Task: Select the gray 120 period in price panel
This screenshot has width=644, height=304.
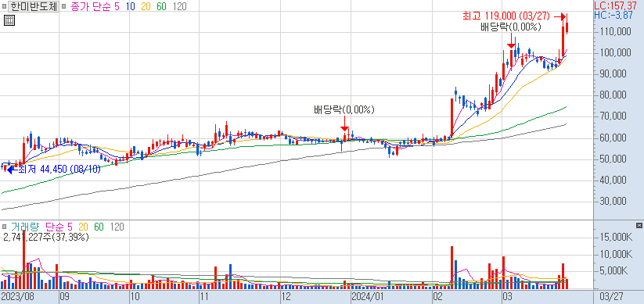Action: (x=179, y=6)
